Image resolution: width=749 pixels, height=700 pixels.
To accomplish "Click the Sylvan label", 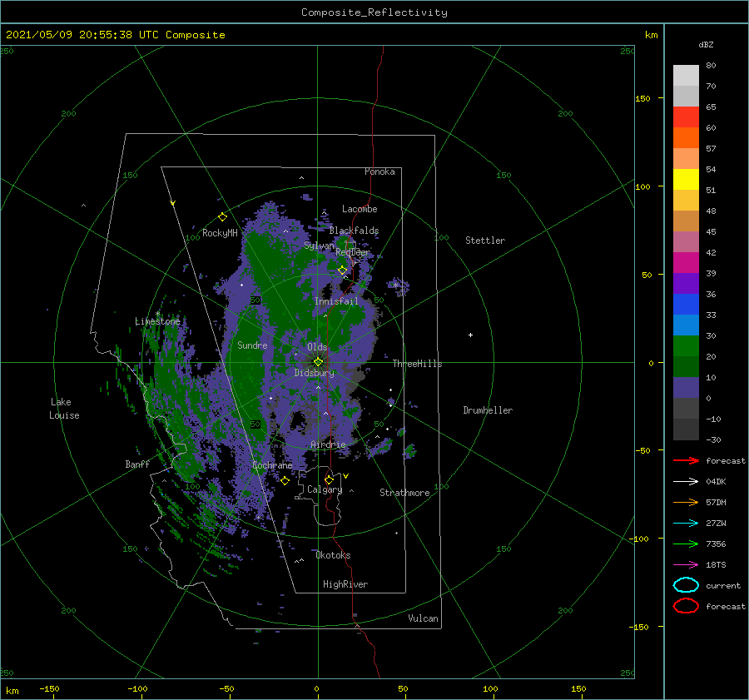I will pyautogui.click(x=319, y=246).
